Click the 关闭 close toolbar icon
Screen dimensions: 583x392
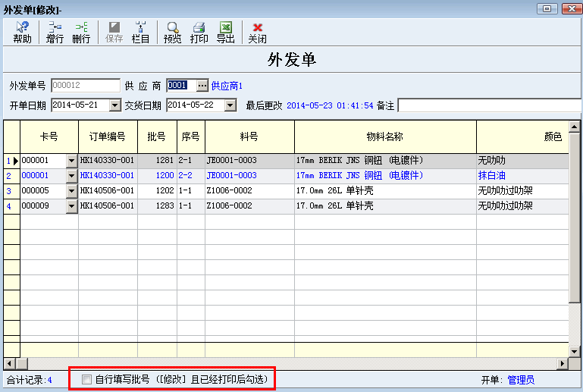coord(257,33)
